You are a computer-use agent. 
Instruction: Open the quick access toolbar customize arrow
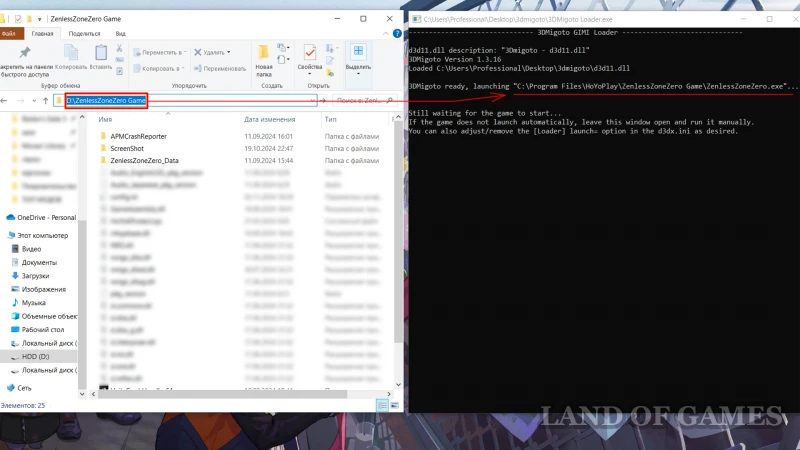(39, 19)
